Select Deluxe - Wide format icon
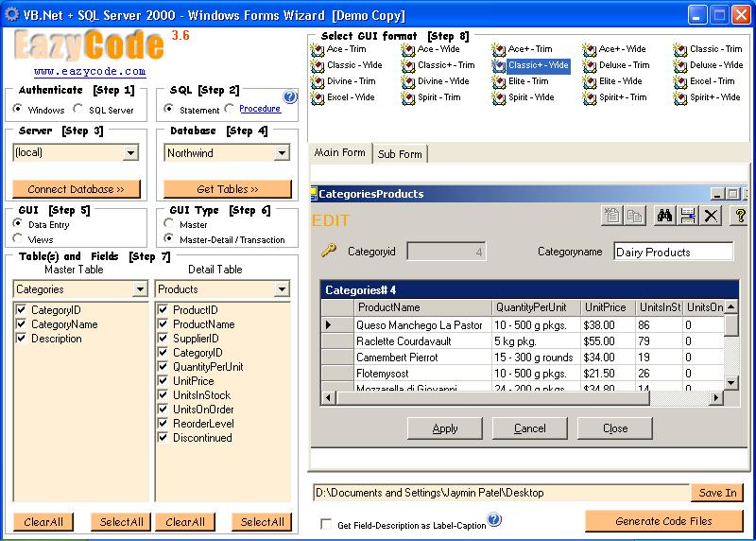Screen dimensions: 756x541 679,65
